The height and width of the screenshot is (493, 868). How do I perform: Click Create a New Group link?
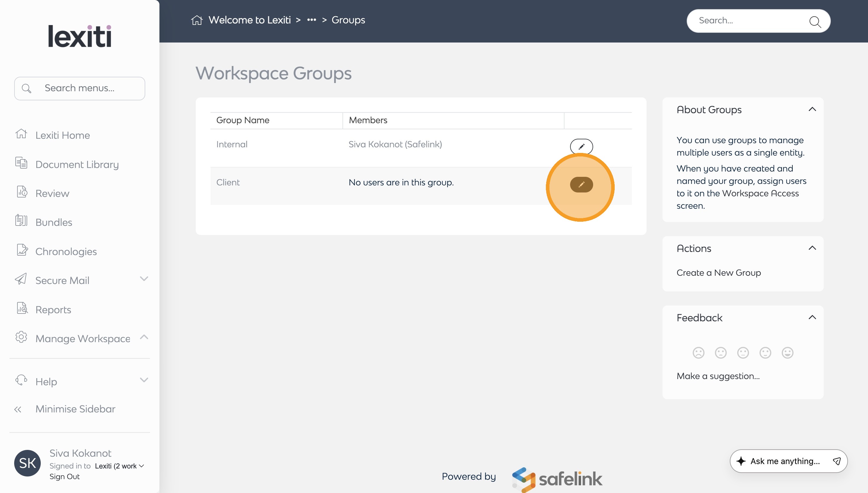click(x=718, y=272)
